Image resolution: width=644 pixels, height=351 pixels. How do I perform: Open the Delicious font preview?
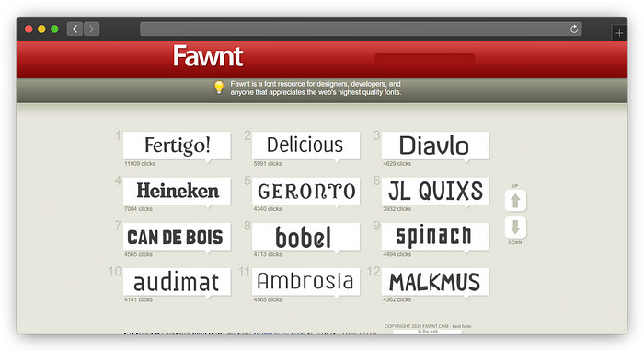306,146
